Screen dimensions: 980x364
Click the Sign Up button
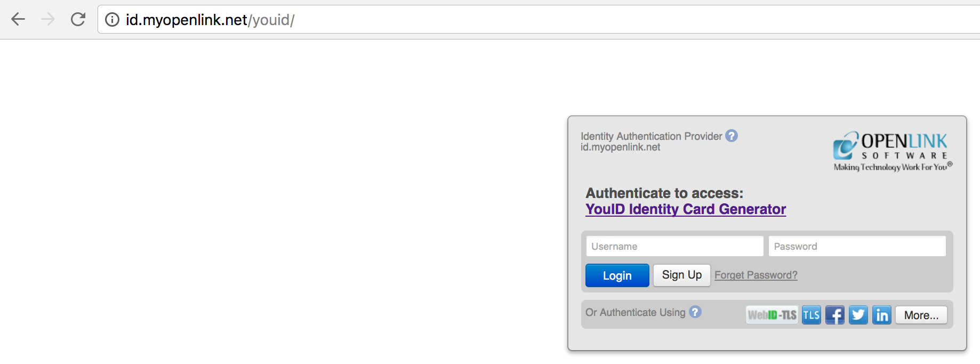[681, 275]
